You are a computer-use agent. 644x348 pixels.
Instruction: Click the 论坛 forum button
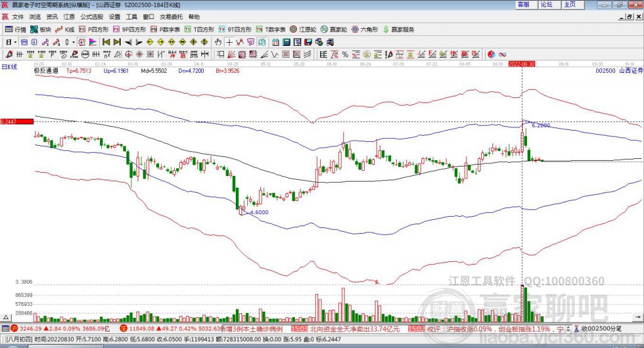[x=547, y=4]
